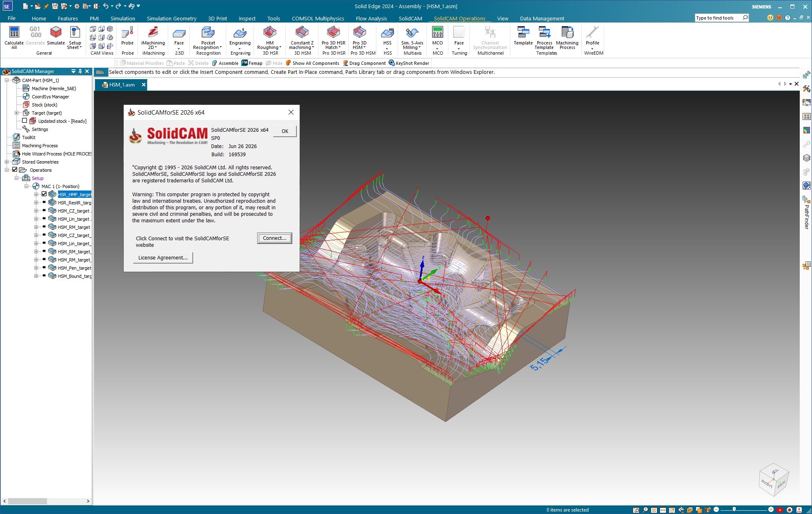812x514 pixels.
Task: Click the Assemble command
Action: 225,63
